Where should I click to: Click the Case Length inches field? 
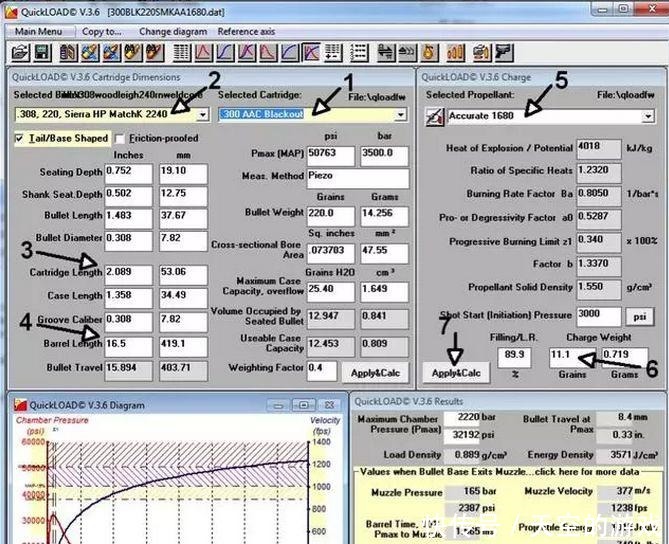[x=128, y=298]
